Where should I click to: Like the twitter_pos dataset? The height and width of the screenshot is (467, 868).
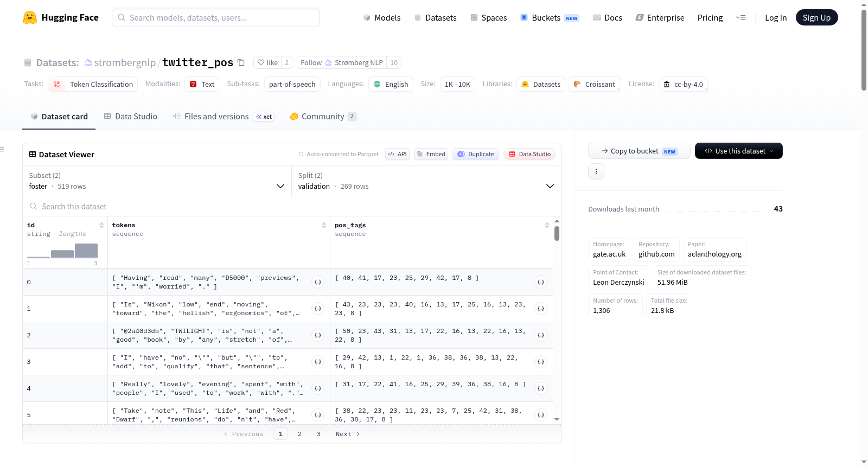click(267, 62)
